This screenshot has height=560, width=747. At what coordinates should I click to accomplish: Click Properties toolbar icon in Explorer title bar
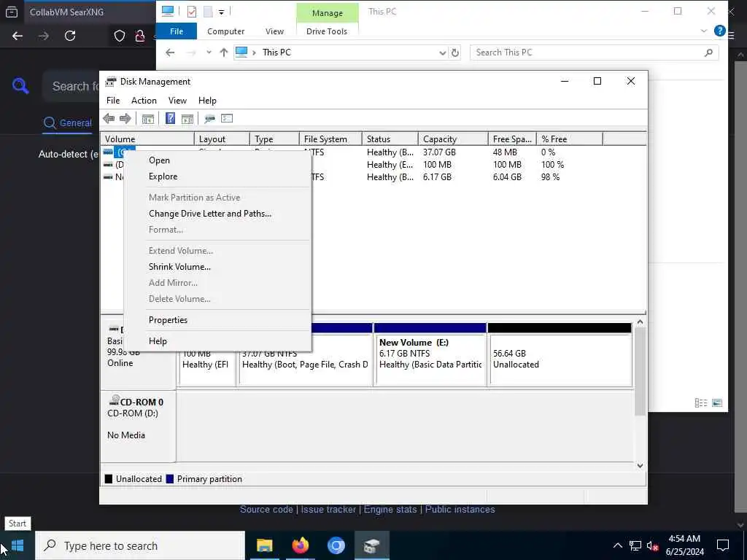click(192, 12)
